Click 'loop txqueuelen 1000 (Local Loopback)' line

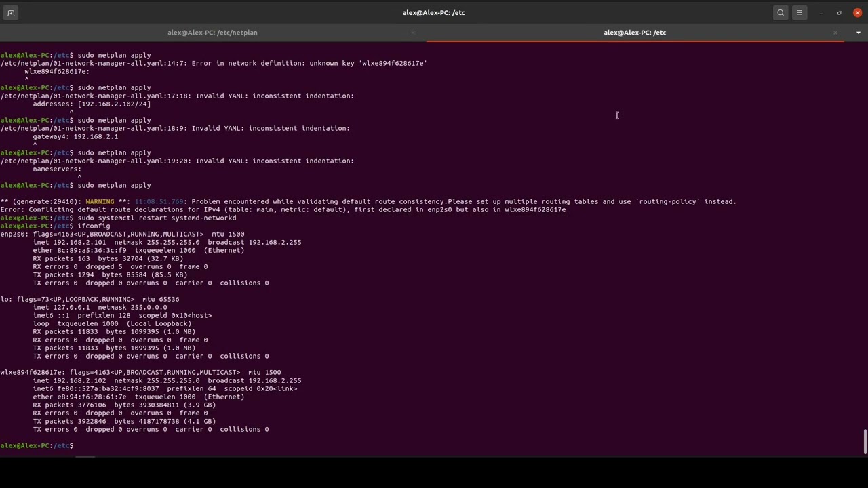112,323
